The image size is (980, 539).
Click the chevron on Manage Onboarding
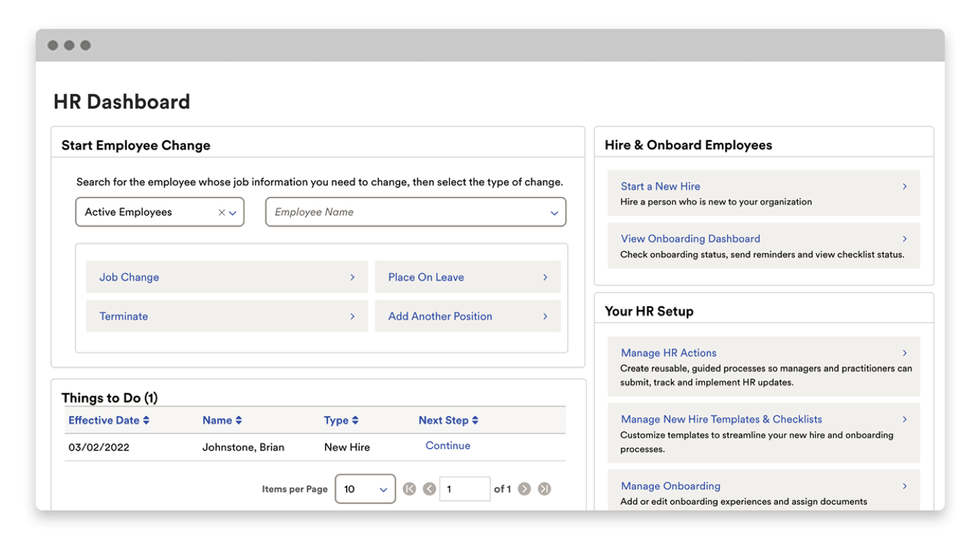(904, 486)
